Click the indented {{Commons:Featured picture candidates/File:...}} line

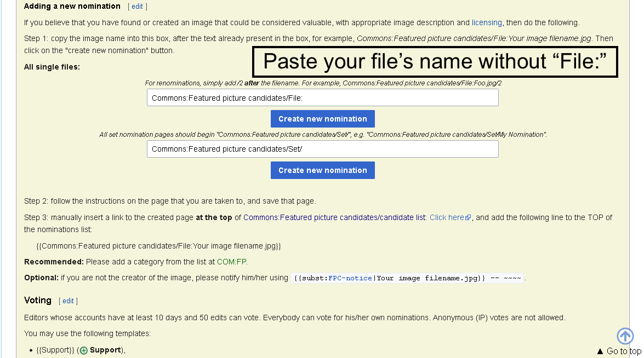point(159,246)
